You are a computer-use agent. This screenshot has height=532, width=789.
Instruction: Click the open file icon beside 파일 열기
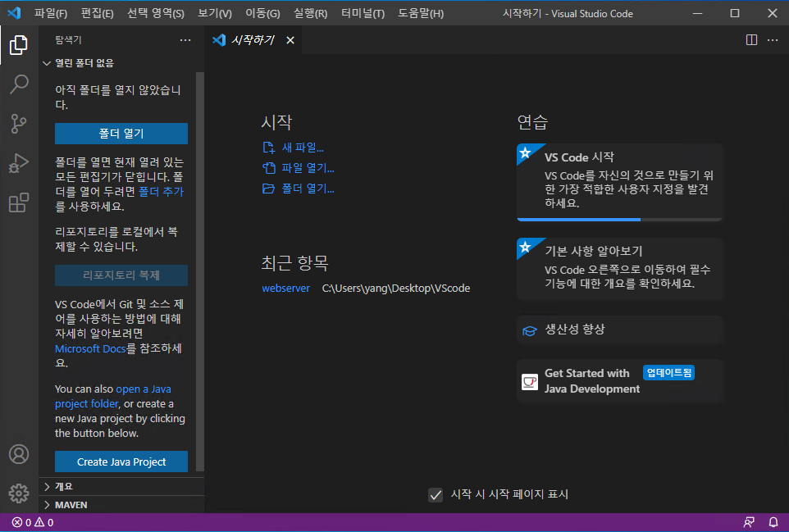pos(269,168)
